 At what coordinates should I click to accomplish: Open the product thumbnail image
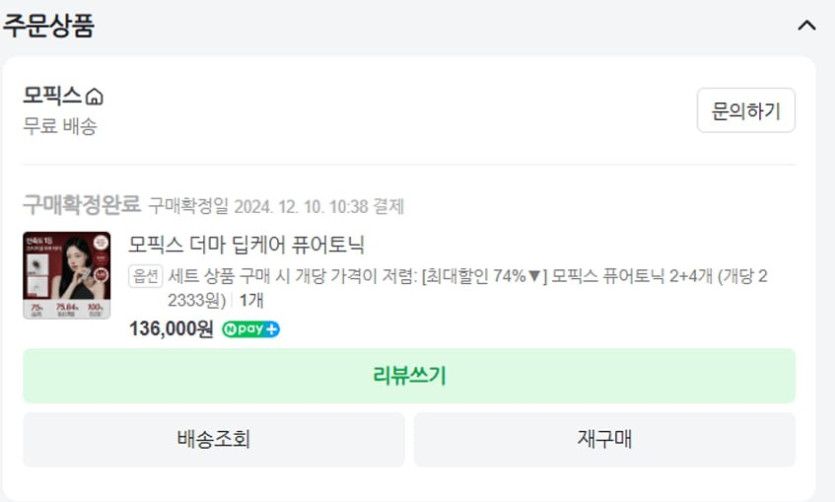point(67,275)
